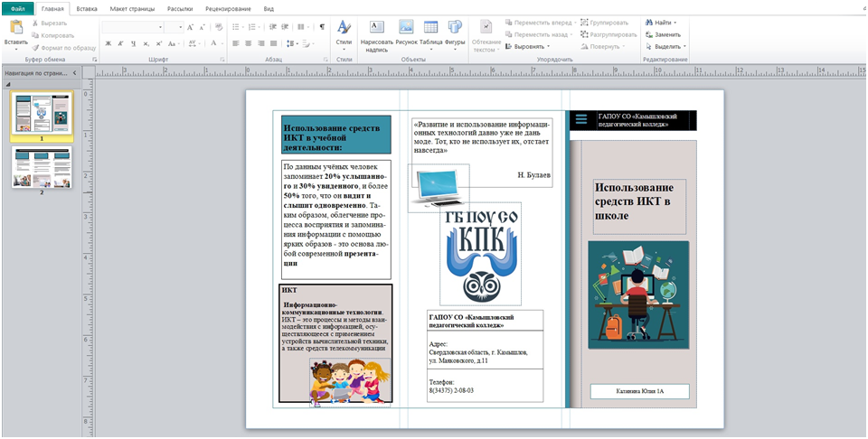868x439 pixels.
Task: Switch to the Главная (Home) tab
Action: [x=52, y=9]
